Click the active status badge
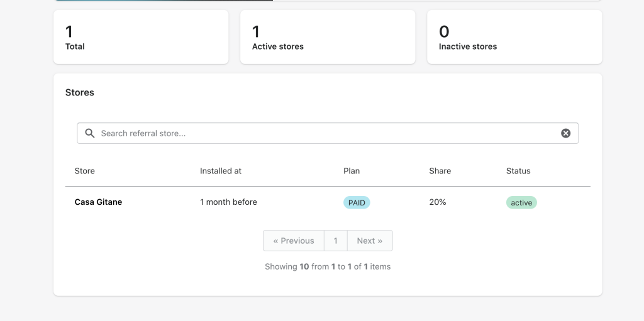Image resolution: width=644 pixels, height=321 pixels. pos(521,202)
